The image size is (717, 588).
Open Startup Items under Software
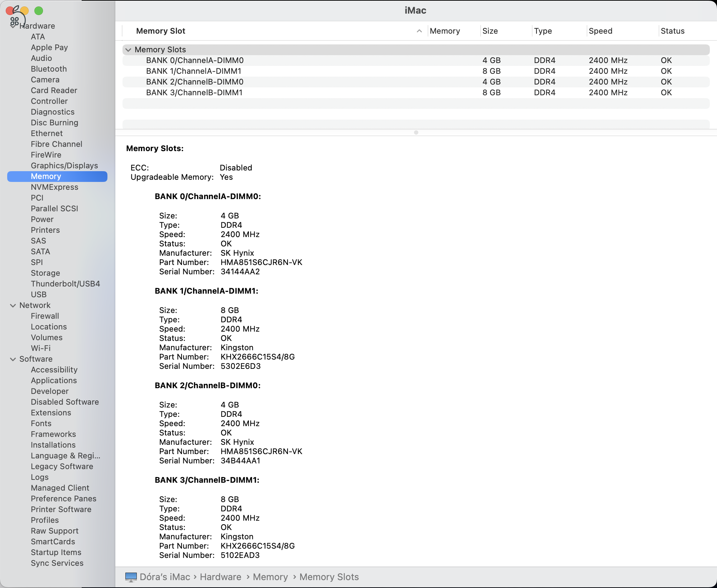tap(56, 553)
